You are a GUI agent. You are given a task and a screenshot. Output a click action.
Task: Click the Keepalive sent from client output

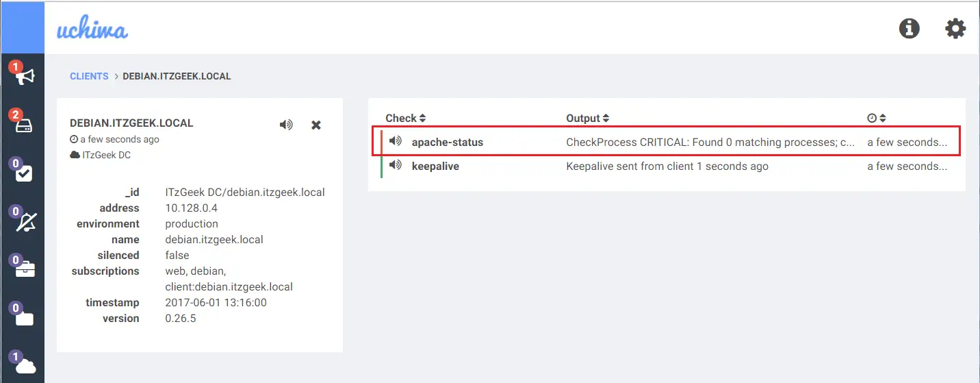coord(667,166)
